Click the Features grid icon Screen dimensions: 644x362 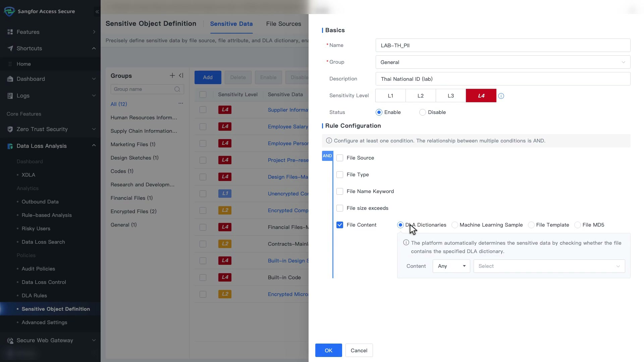click(x=10, y=32)
